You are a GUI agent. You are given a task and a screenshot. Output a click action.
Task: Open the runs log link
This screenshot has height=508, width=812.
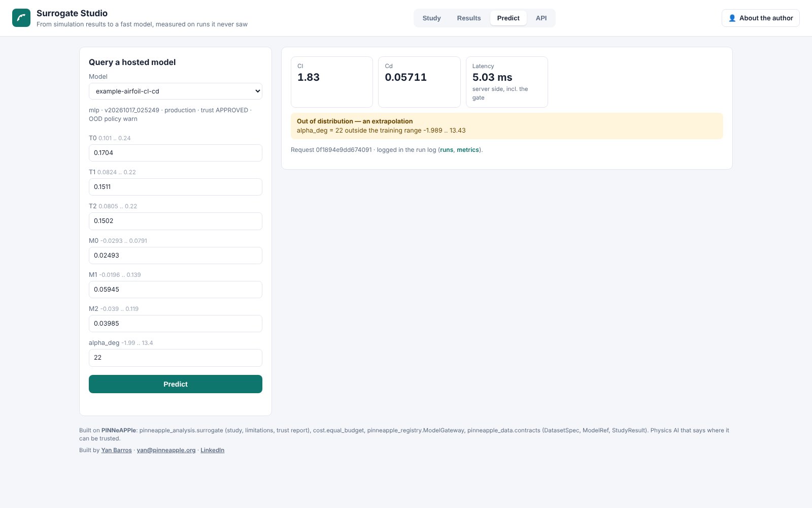point(447,150)
